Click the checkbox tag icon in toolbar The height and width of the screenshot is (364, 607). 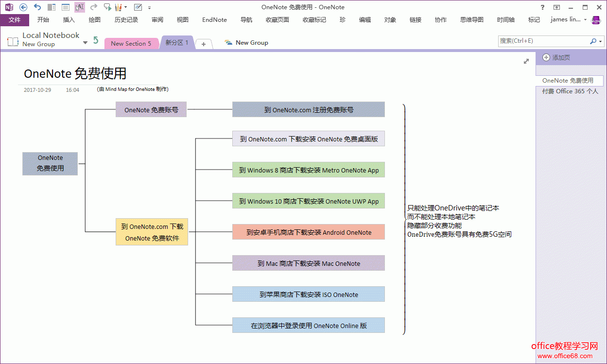[x=138, y=7]
